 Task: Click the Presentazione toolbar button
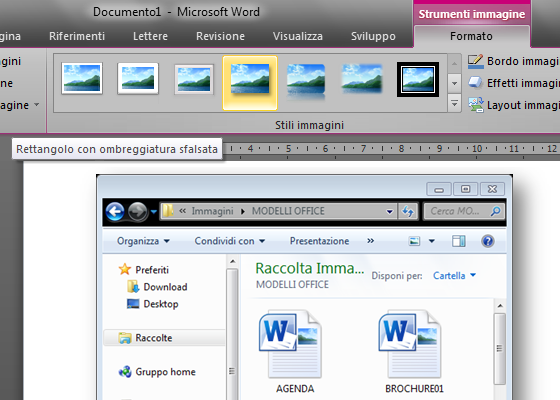click(x=320, y=241)
